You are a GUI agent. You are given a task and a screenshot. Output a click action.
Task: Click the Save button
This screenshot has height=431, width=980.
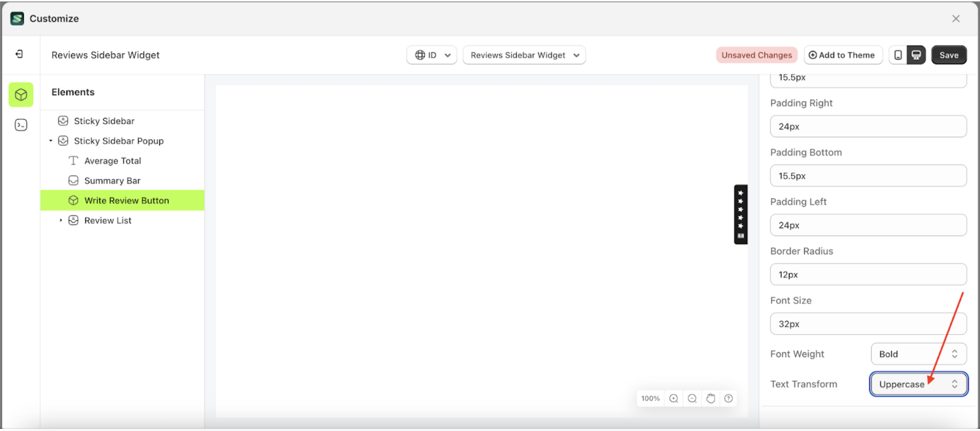click(949, 55)
